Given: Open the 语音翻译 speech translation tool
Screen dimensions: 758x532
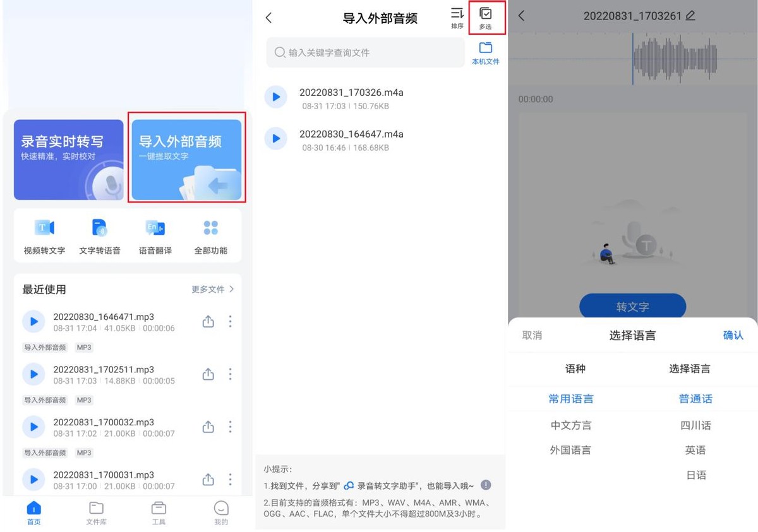Looking at the screenshot, I should pos(155,235).
